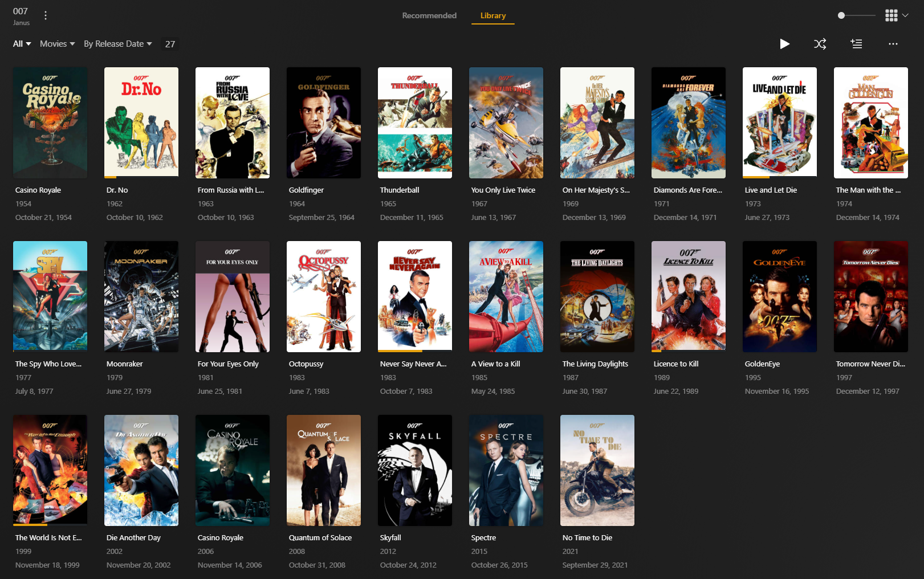
Task: Click the date May 24, 1985
Action: pos(493,392)
